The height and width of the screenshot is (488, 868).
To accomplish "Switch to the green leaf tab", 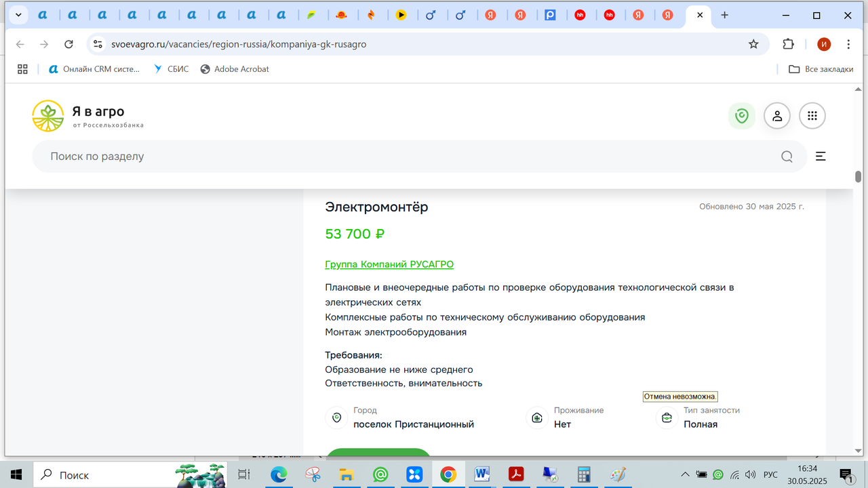I will (312, 14).
